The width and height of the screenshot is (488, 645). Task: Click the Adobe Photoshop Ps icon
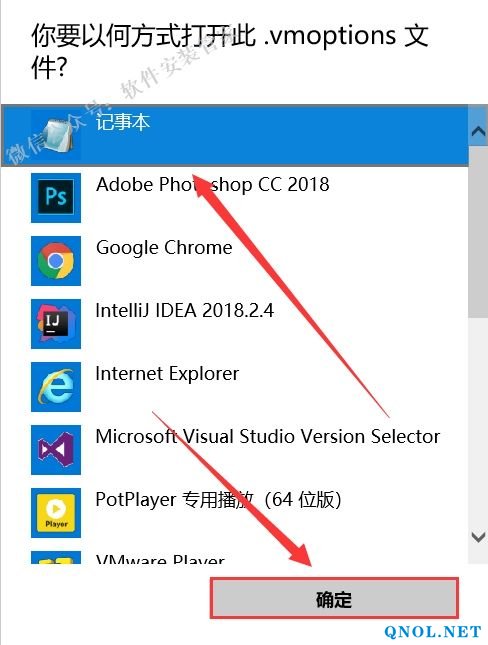coord(56,198)
